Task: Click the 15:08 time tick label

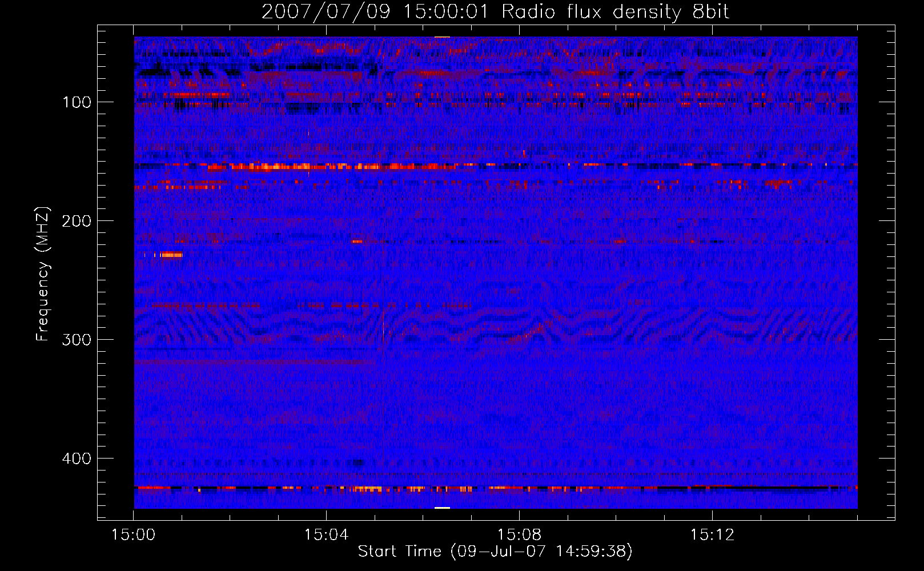Action: click(519, 535)
